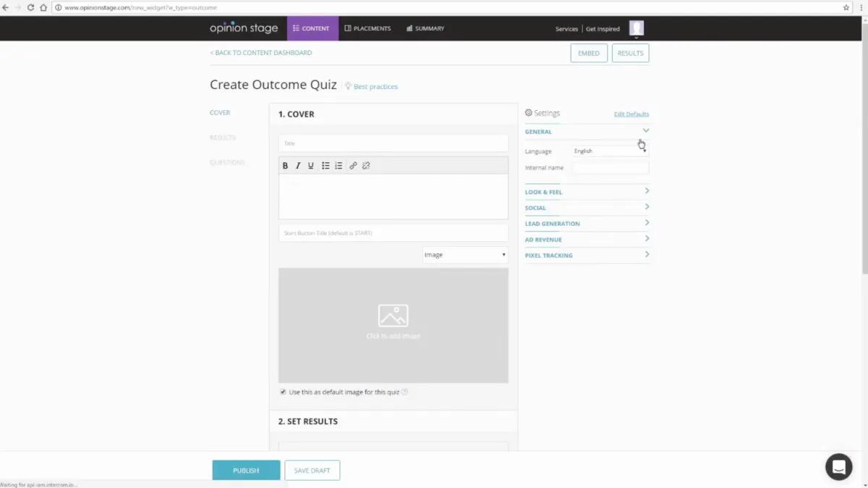Switch to the Summary tab
Screen dimensions: 868x488
pos(425,28)
